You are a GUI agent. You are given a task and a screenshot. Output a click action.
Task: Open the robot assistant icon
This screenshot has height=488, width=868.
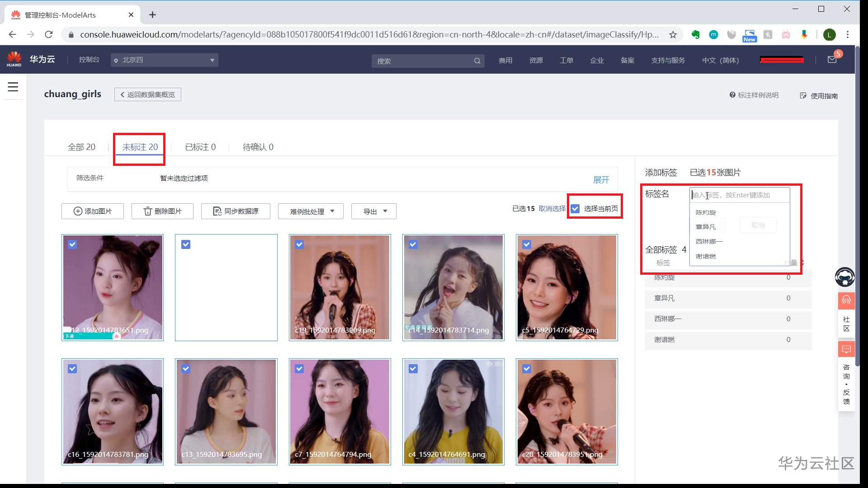click(x=844, y=277)
